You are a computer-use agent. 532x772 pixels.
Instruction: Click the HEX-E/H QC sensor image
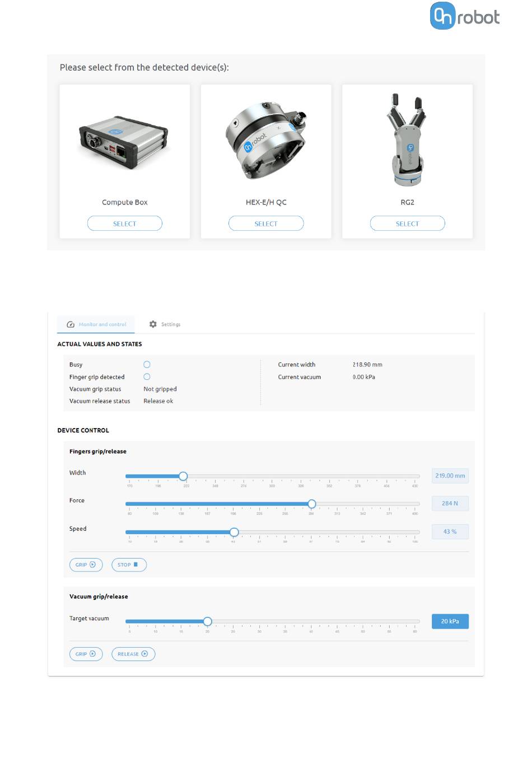267,140
